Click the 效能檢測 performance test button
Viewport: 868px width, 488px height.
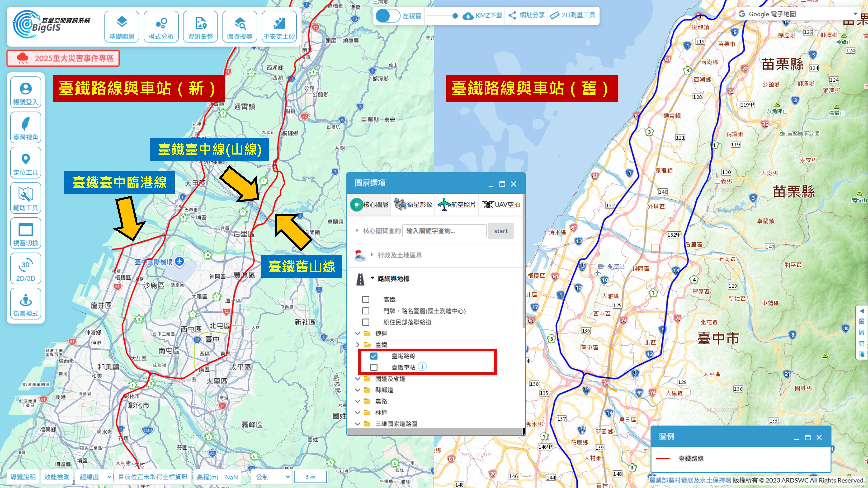(57, 477)
